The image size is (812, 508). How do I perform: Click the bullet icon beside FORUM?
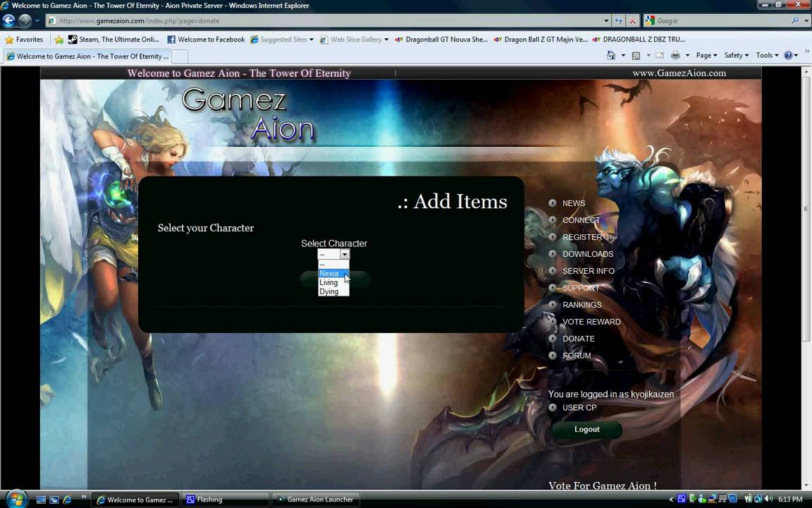click(553, 356)
